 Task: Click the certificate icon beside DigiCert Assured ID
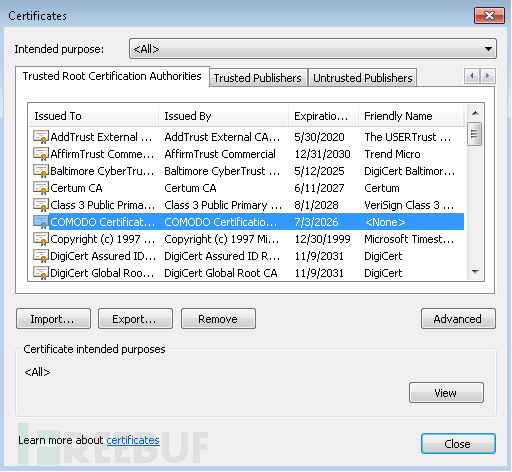point(41,256)
